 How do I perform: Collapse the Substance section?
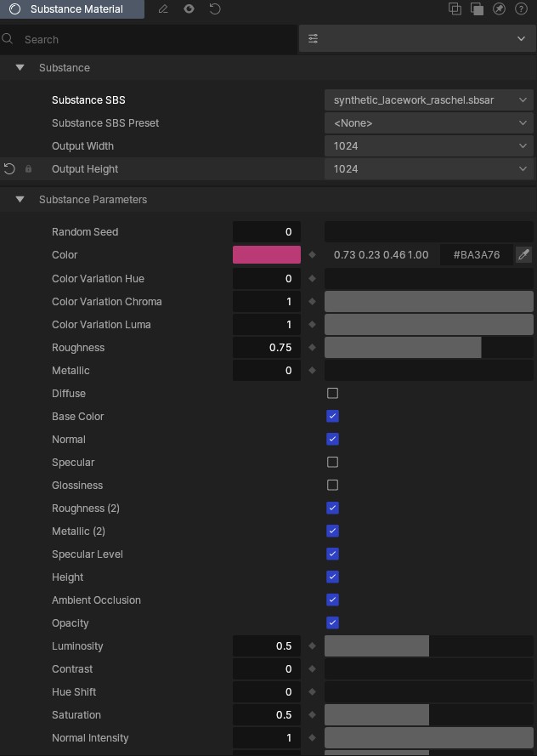20,67
